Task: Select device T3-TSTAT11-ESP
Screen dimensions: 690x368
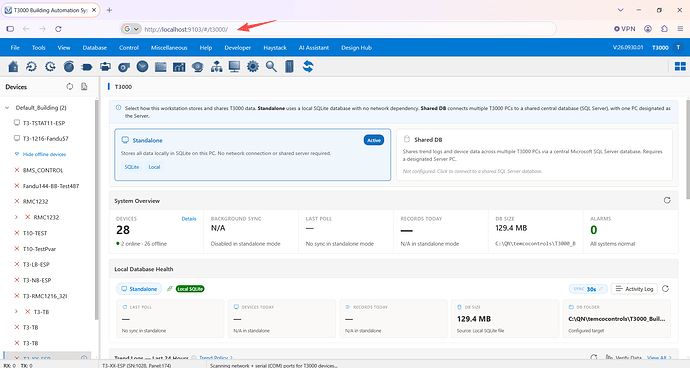Action: [x=44, y=123]
